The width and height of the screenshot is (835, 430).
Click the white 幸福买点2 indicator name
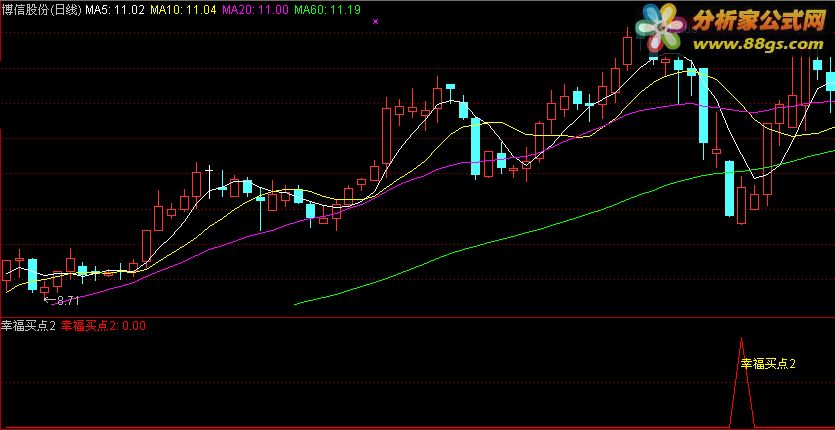click(28, 326)
